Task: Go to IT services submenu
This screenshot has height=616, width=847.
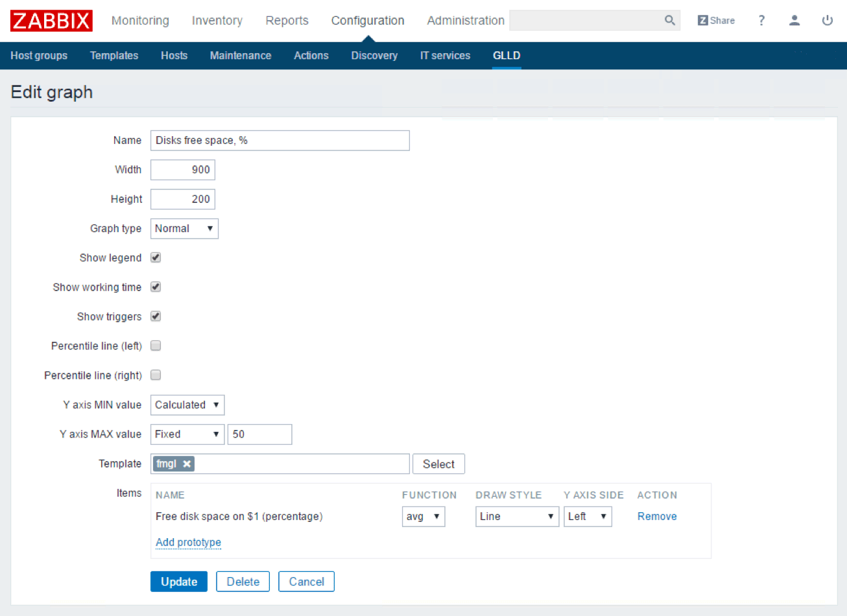Action: pos(446,56)
